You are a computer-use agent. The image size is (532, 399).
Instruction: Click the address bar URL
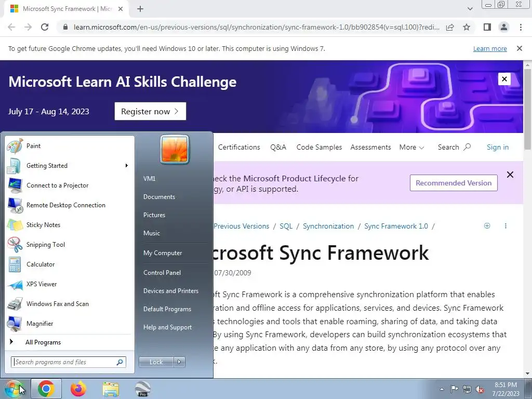(x=257, y=27)
